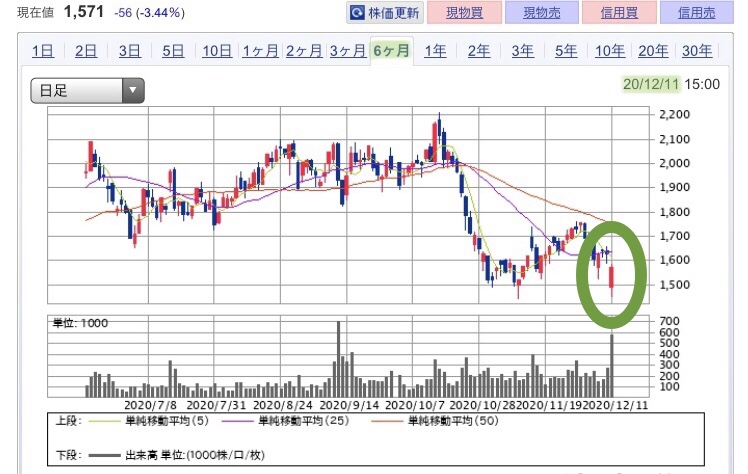
Task: Switch to the 20年 period tab
Action: (654, 51)
